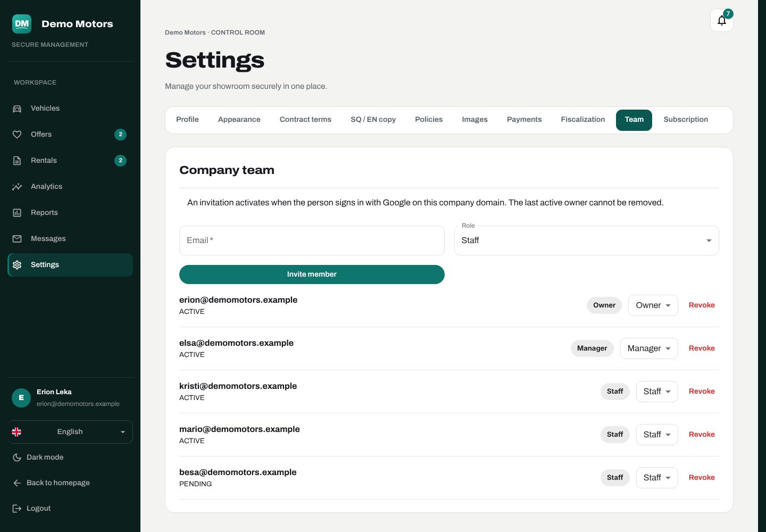This screenshot has height=532, width=766.
Task: Click the Offers heart icon
Action: 17,135
